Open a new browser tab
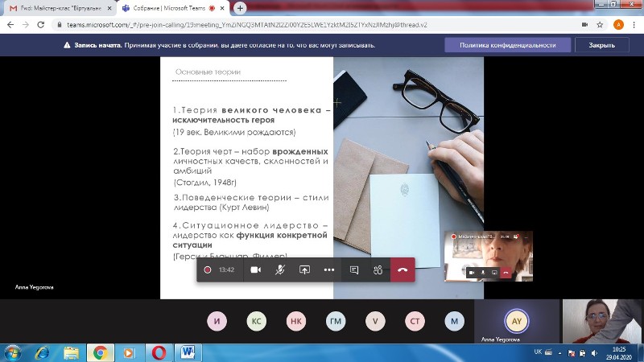The width and height of the screenshot is (644, 362). pos(241,8)
